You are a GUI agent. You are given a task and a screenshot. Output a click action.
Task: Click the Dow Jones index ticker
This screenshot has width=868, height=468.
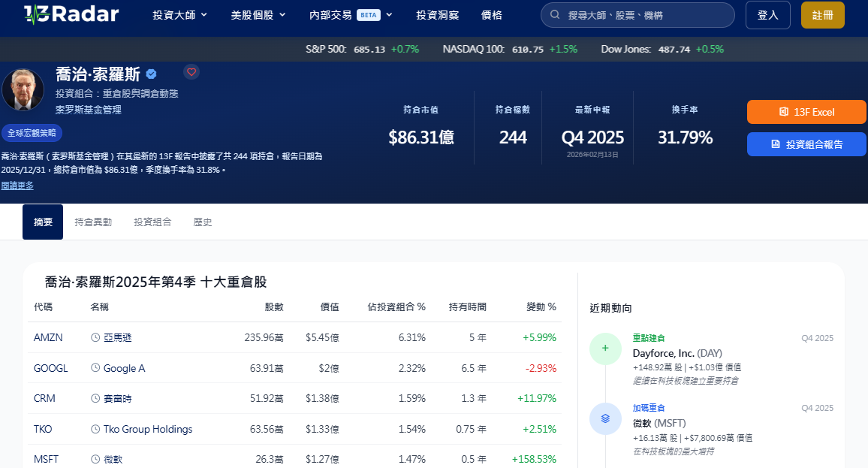pos(662,50)
